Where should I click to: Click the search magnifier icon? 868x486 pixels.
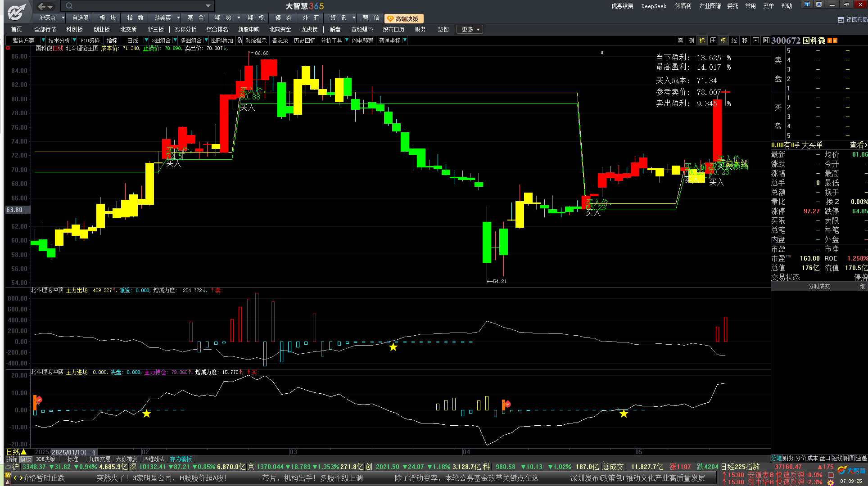coord(69,6)
